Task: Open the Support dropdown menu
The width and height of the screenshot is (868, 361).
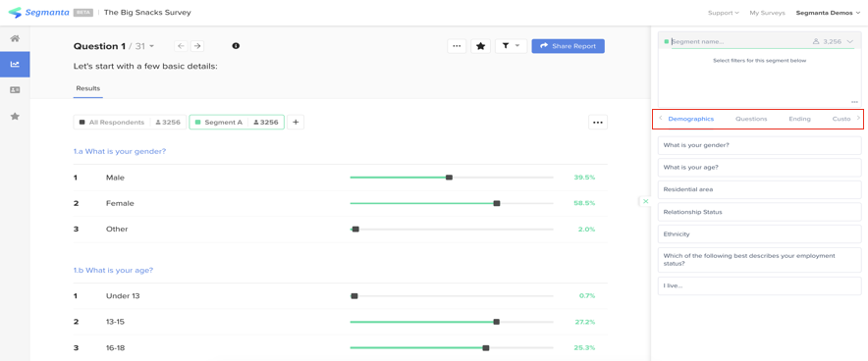Action: point(723,13)
